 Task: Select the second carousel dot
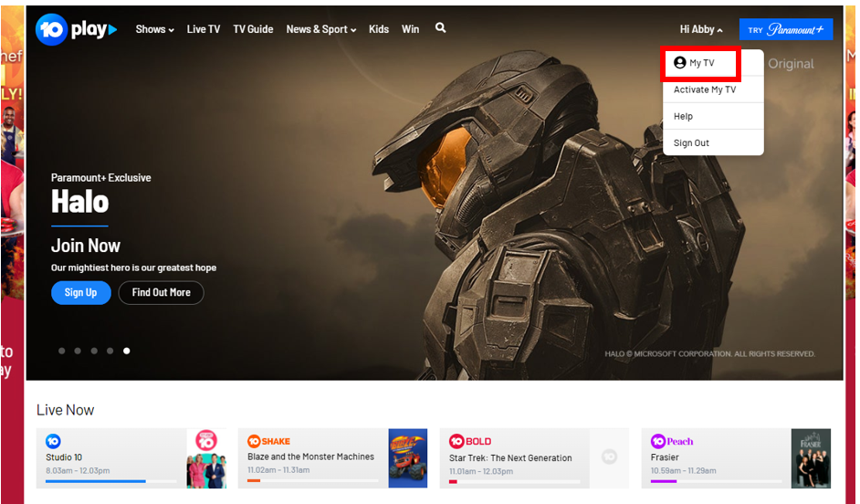tap(78, 351)
